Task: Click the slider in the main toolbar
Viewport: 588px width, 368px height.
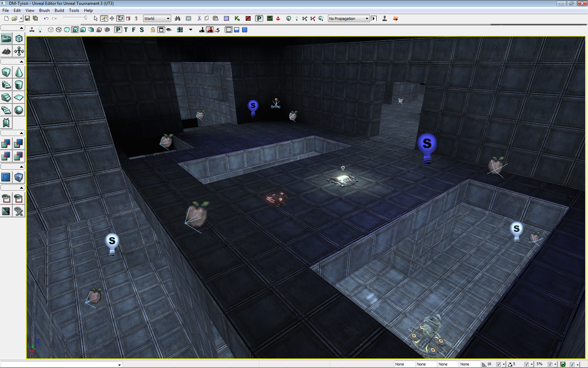Action: click(x=75, y=18)
